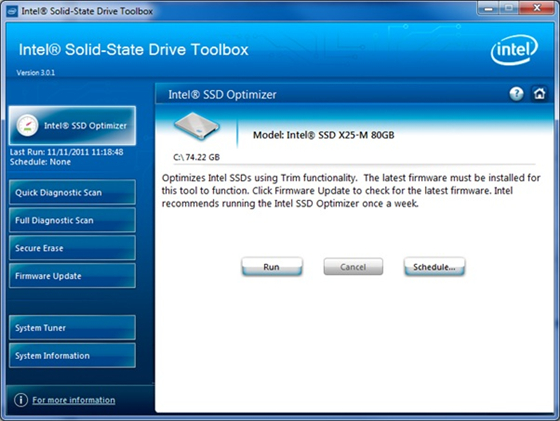The image size is (560, 421).
Task: Select Intel SSD Optimizer in sidebar
Action: (x=72, y=125)
